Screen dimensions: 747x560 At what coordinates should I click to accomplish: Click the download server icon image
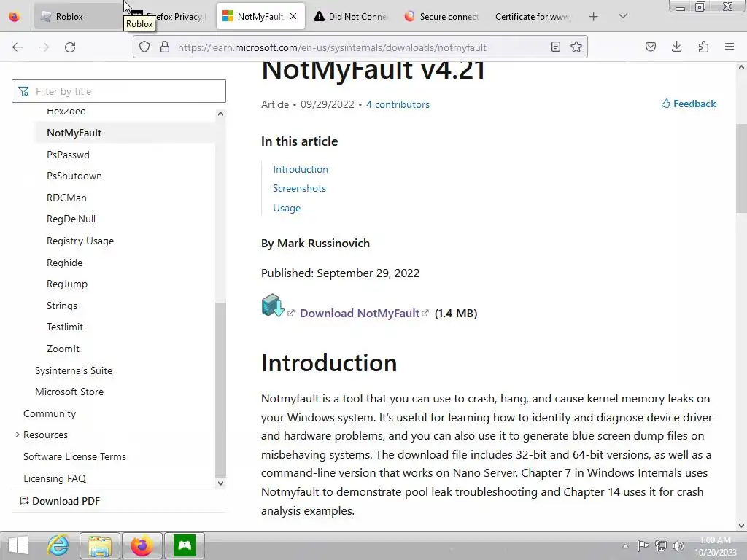pyautogui.click(x=273, y=306)
